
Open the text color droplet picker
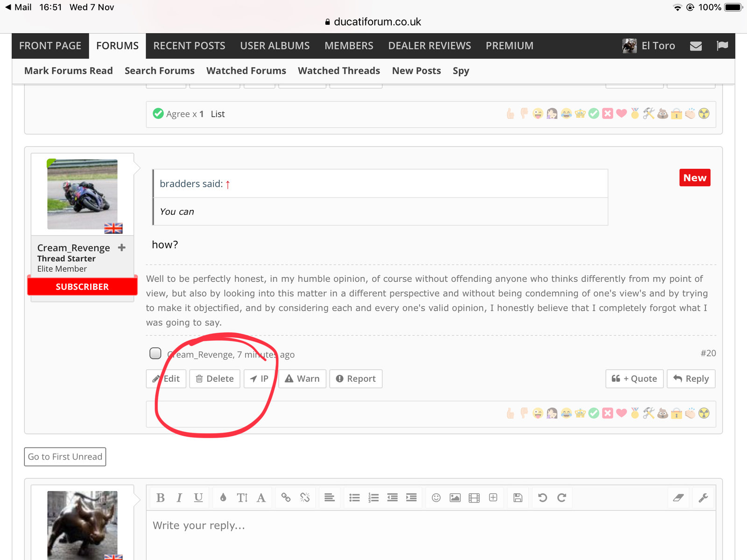pyautogui.click(x=223, y=497)
